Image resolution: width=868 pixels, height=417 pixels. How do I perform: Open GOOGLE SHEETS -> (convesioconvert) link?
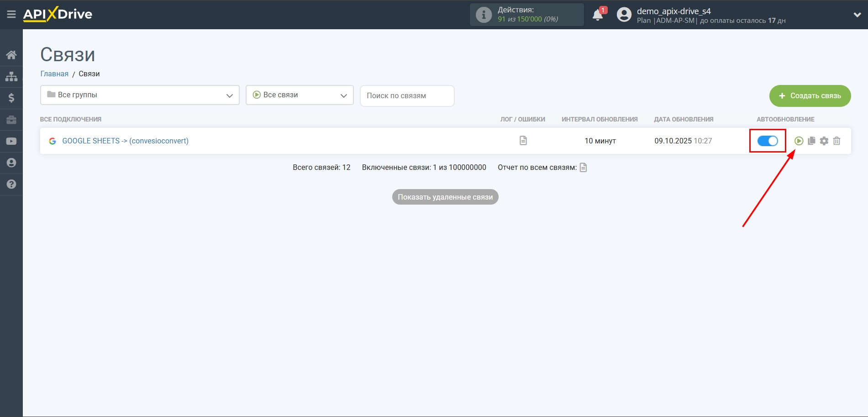[x=125, y=141]
